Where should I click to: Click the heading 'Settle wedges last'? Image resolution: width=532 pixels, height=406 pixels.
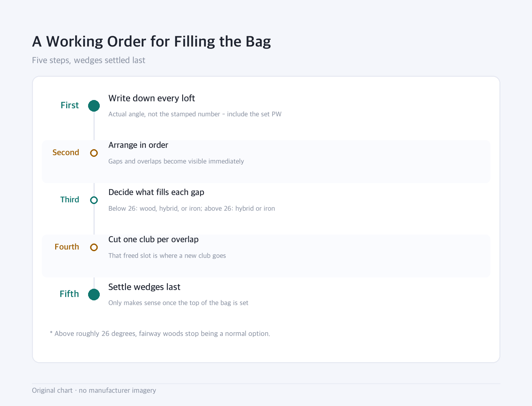pyautogui.click(x=144, y=287)
